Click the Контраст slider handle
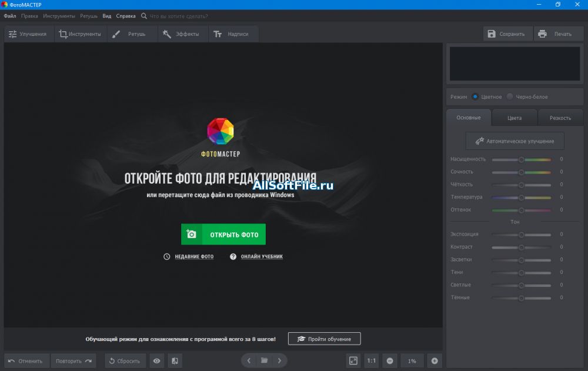This screenshot has height=371, width=588. [x=521, y=248]
